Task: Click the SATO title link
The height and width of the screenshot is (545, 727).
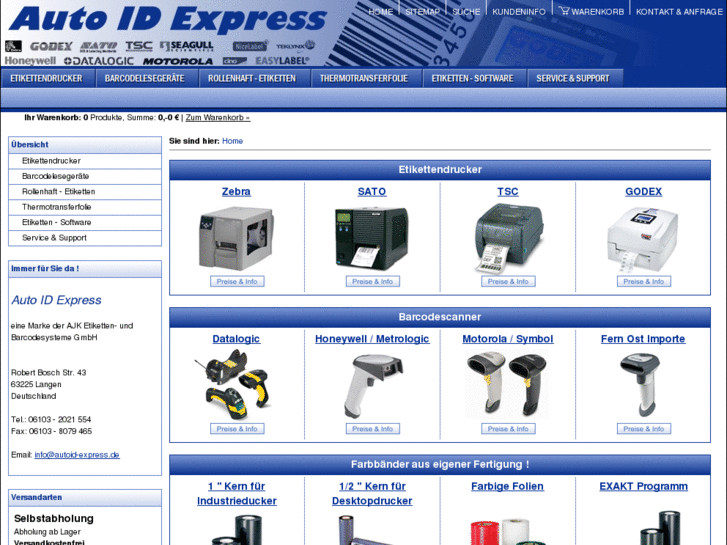Action: 372,192
